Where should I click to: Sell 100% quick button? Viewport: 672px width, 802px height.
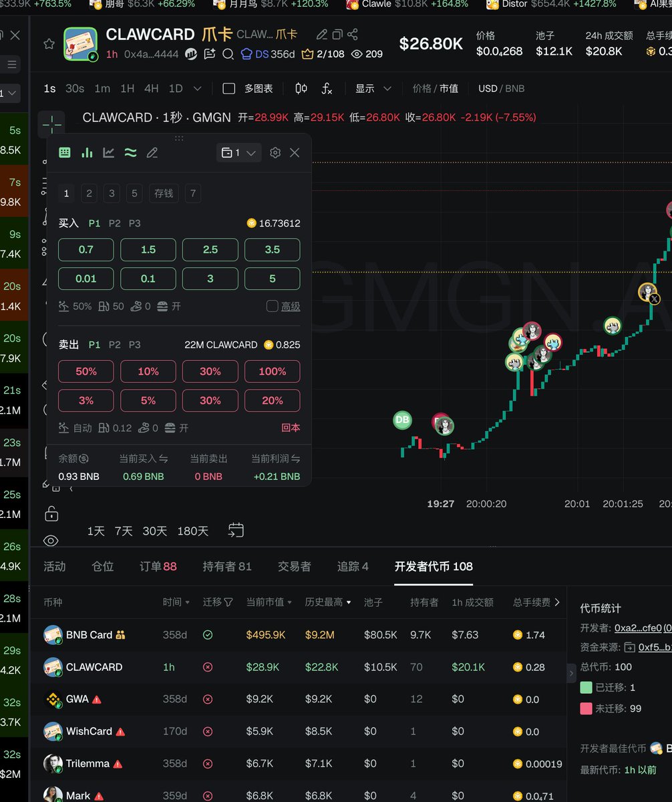272,371
